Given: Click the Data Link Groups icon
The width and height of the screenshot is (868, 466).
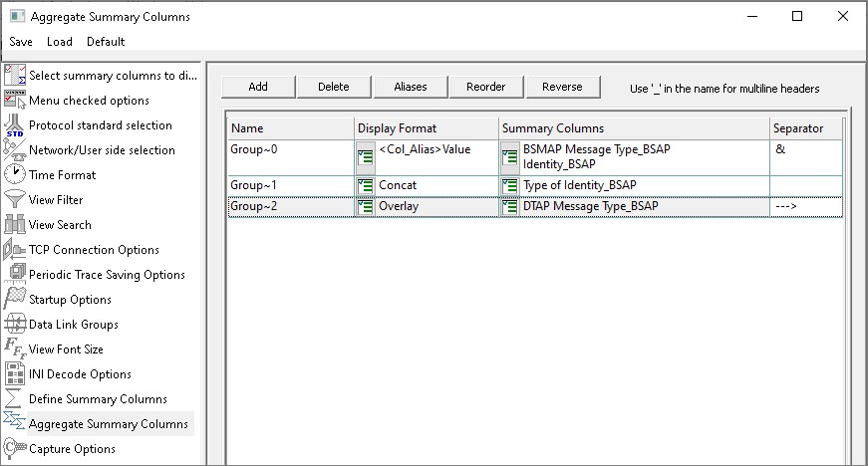Looking at the screenshot, I should pos(15,324).
